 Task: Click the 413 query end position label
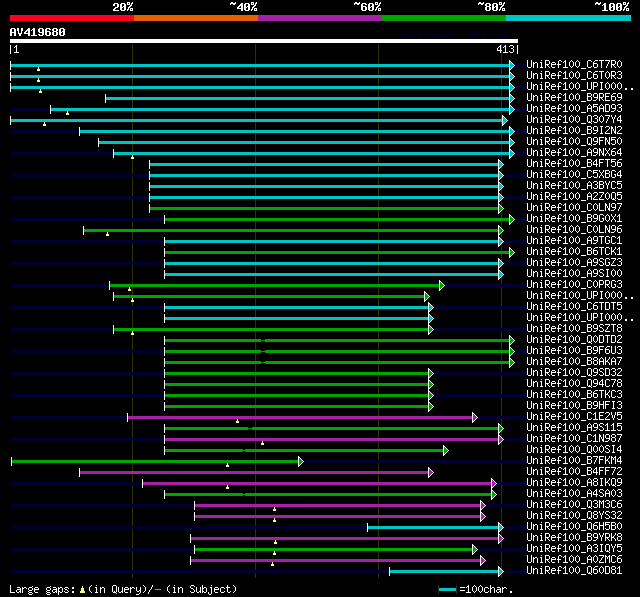tap(506, 49)
